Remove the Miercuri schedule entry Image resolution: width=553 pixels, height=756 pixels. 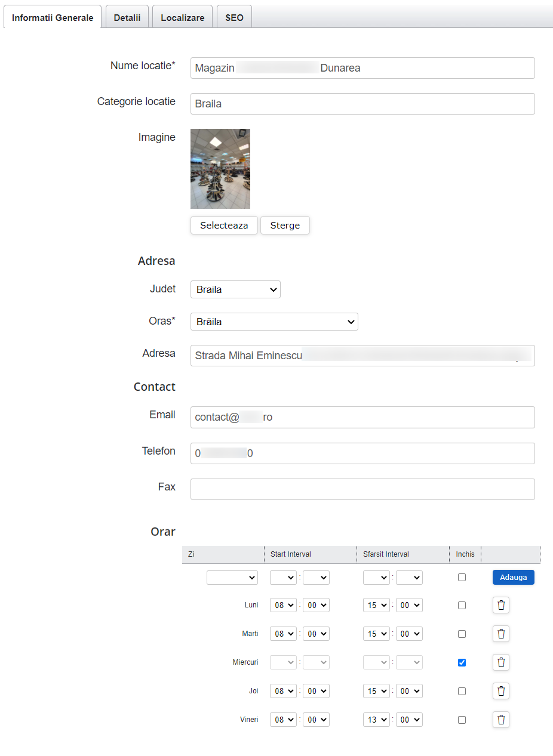[x=501, y=662]
